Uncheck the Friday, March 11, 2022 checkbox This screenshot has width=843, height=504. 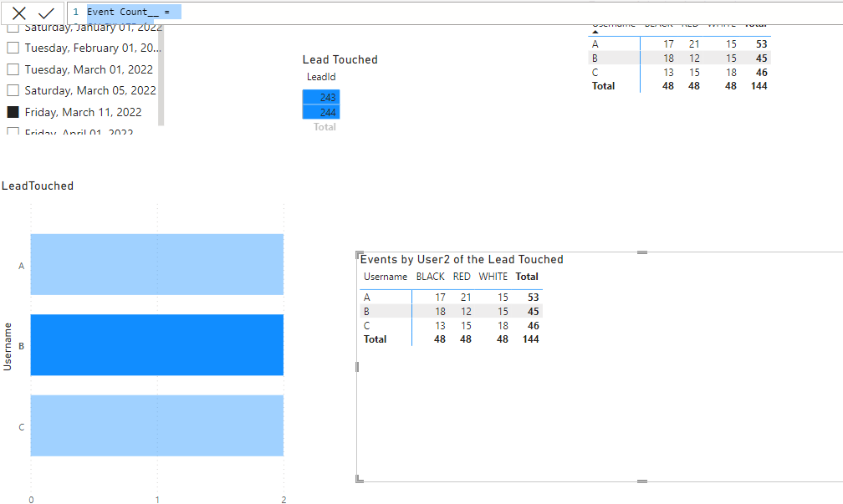click(x=13, y=112)
